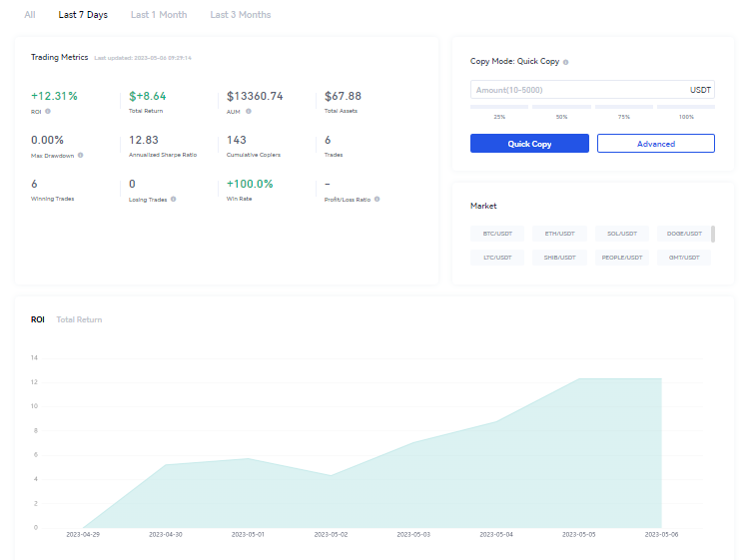Screen dimensions: 746x560
Task: Switch chart to Total Return tab
Action: pyautogui.click(x=79, y=319)
